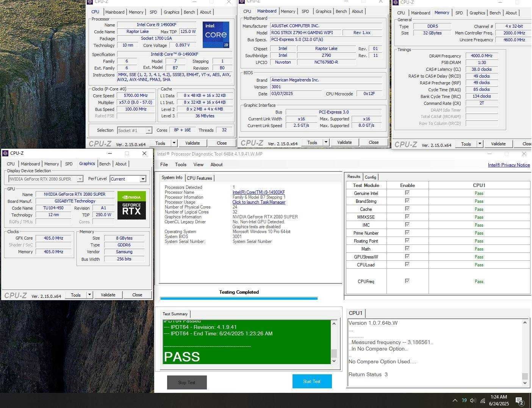The width and height of the screenshot is (532, 408).
Task: Click the taskbar network icon
Action: 483,400
